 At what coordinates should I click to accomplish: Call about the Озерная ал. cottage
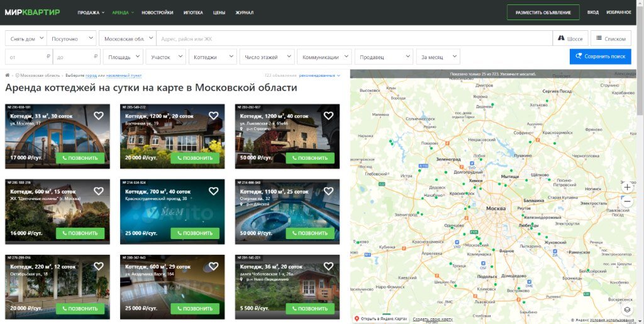click(x=310, y=233)
